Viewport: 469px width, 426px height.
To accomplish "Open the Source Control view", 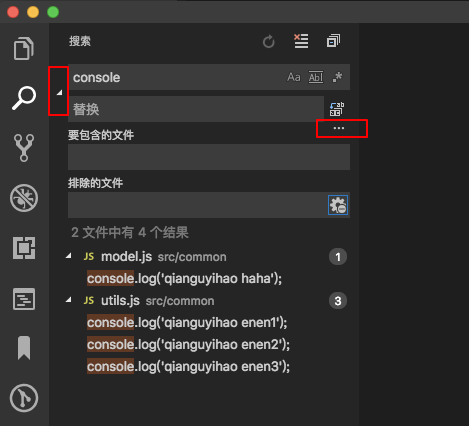I will pyautogui.click(x=24, y=148).
